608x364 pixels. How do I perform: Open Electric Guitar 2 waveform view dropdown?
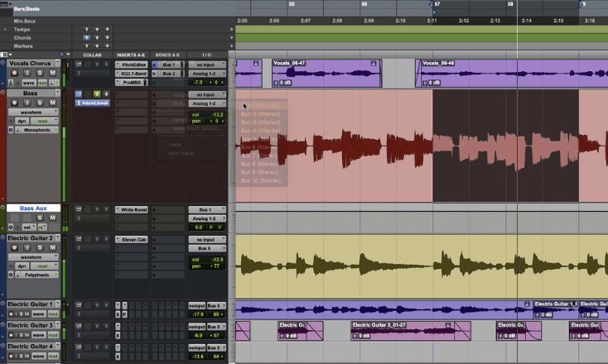coord(33,257)
